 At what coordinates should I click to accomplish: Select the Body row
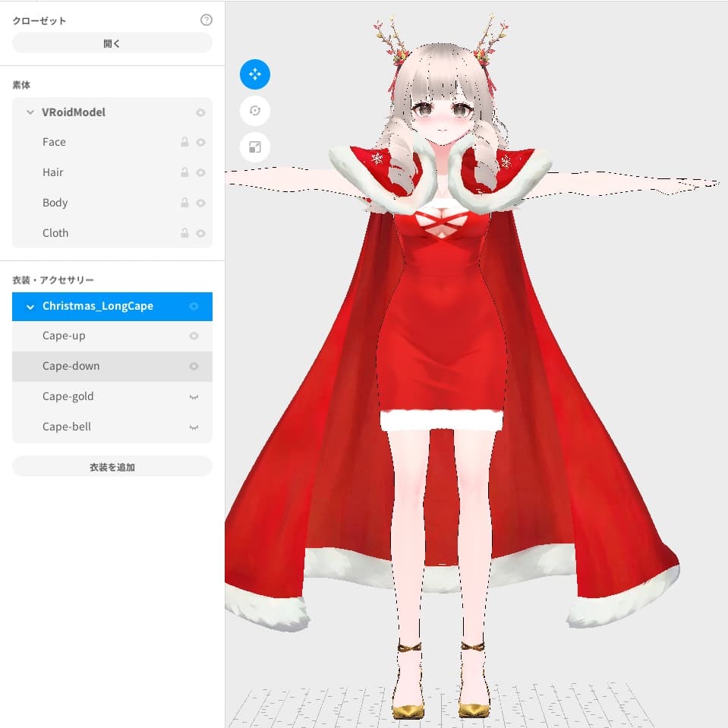112,203
